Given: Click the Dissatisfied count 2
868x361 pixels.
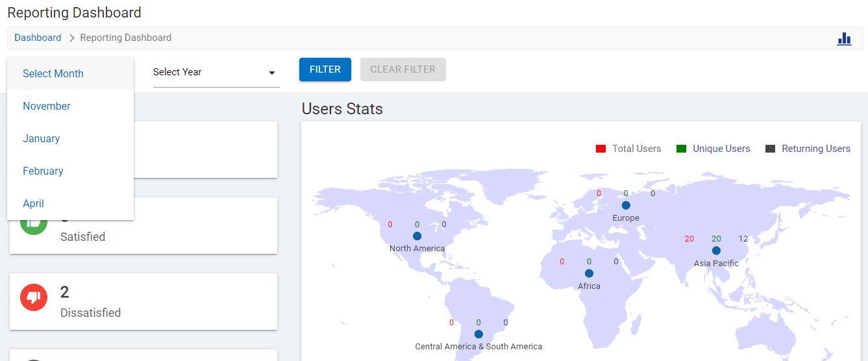Looking at the screenshot, I should point(65,292).
